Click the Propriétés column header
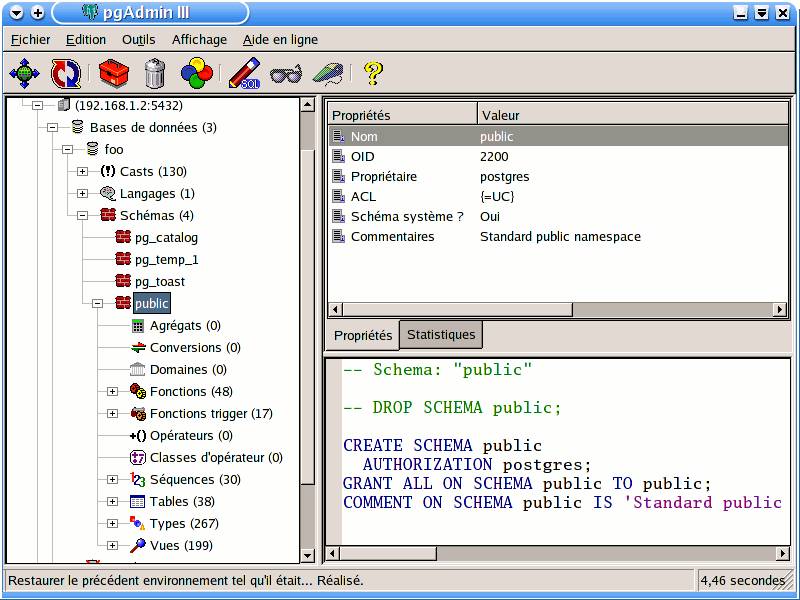800x600 pixels. point(402,115)
